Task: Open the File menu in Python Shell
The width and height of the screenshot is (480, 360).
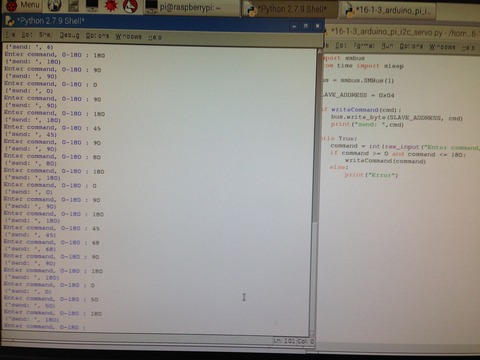Action: click(x=10, y=34)
